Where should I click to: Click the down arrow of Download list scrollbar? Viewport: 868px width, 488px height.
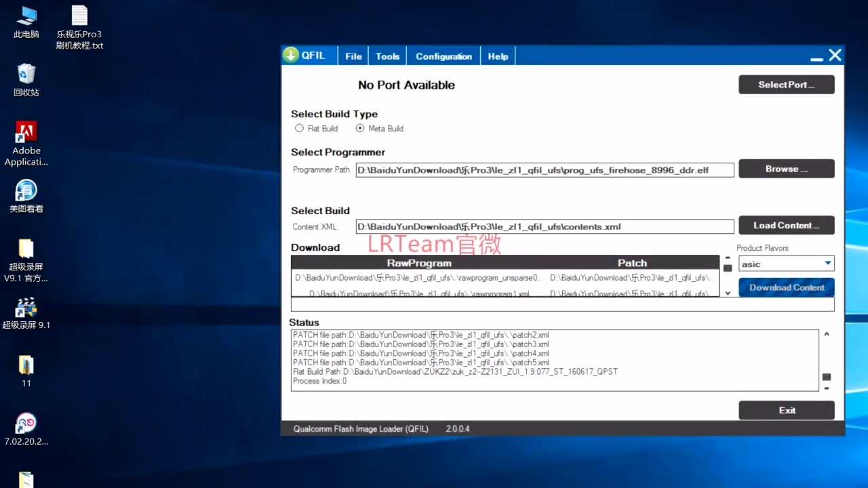tap(728, 293)
